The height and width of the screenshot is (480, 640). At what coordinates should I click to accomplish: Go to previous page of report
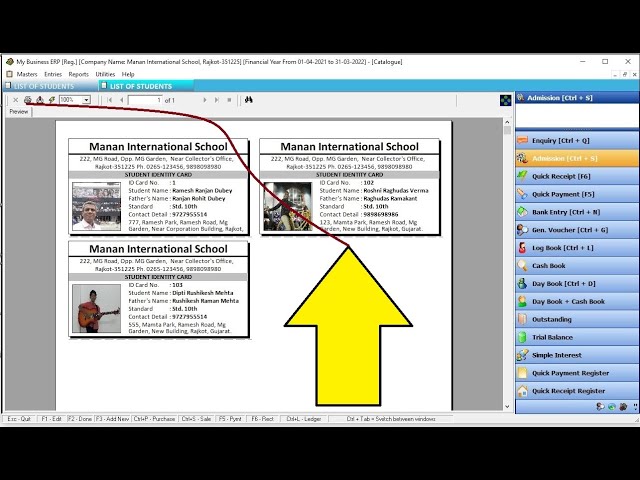(122, 100)
